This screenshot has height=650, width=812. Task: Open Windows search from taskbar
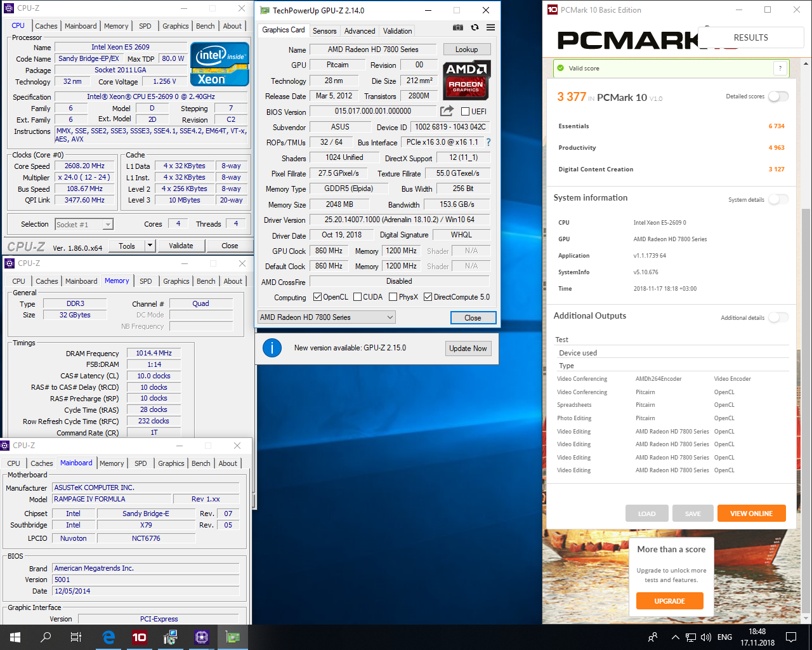point(46,637)
